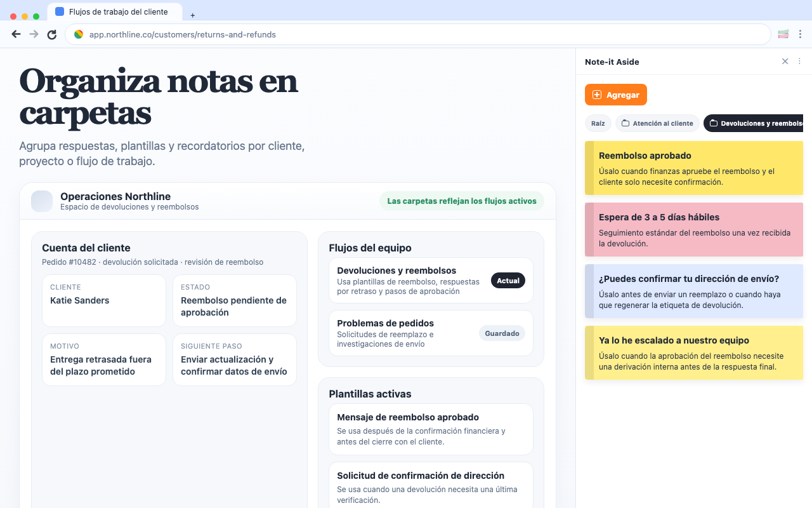This screenshot has height=508, width=812.
Task: Open the Chrome three-dot browser menu
Action: [x=801, y=34]
